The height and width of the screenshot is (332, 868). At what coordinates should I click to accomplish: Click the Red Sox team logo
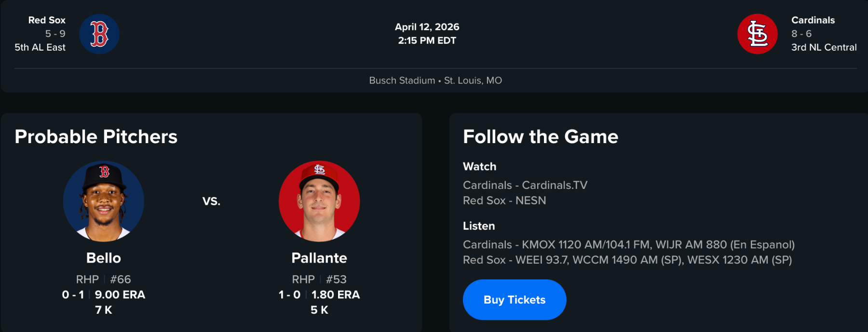pos(99,34)
